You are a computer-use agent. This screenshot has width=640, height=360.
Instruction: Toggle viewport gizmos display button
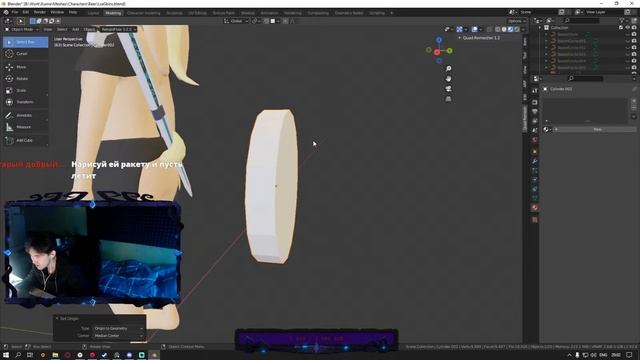(x=460, y=29)
